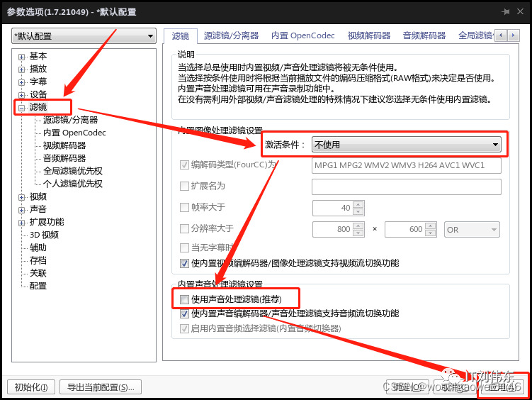Click the tab strip left arrow
The image size is (532, 400).
coord(501,35)
